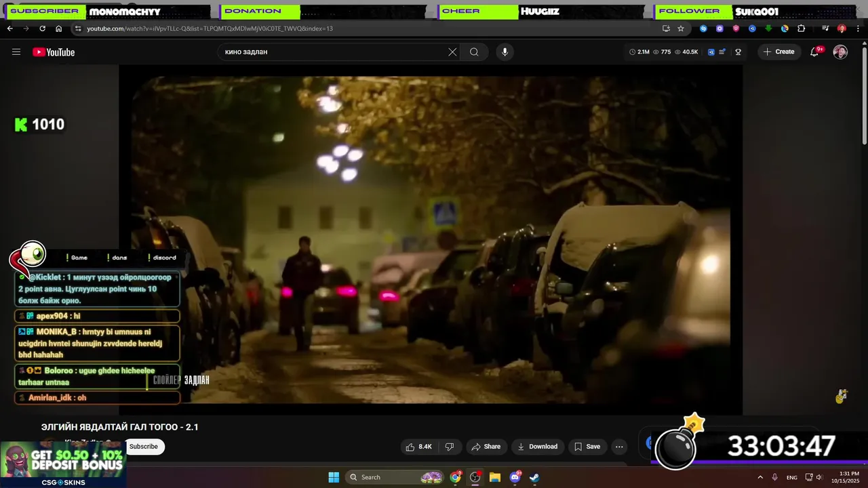Open the Shazam browser extension
Screen dimensions: 868x488
point(703,28)
